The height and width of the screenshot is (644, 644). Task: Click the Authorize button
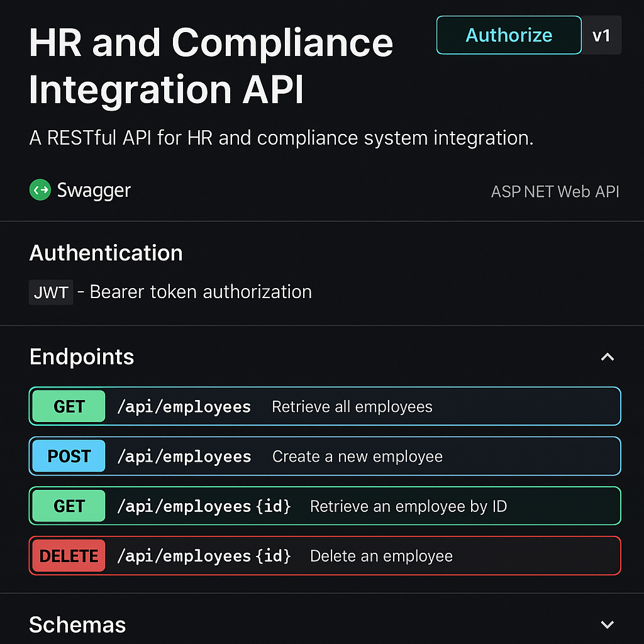(x=509, y=35)
